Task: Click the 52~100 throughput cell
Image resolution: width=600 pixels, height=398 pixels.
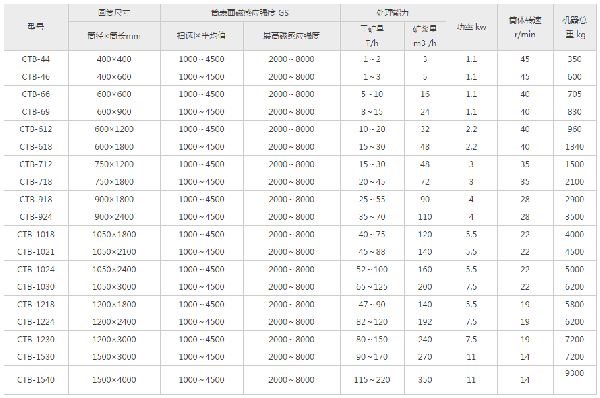Action: [372, 269]
